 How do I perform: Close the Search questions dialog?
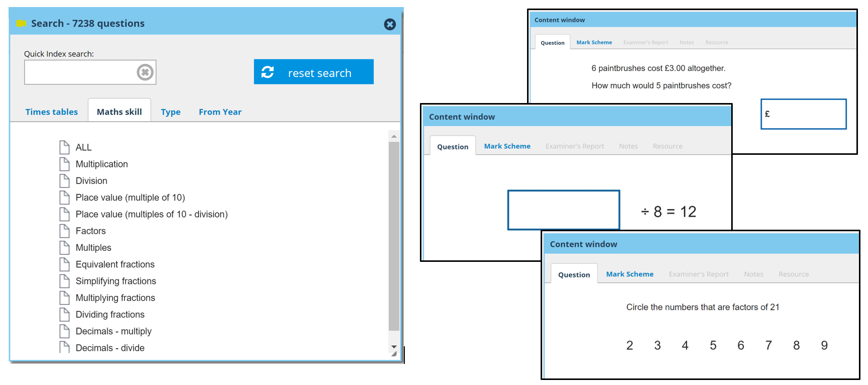(390, 24)
